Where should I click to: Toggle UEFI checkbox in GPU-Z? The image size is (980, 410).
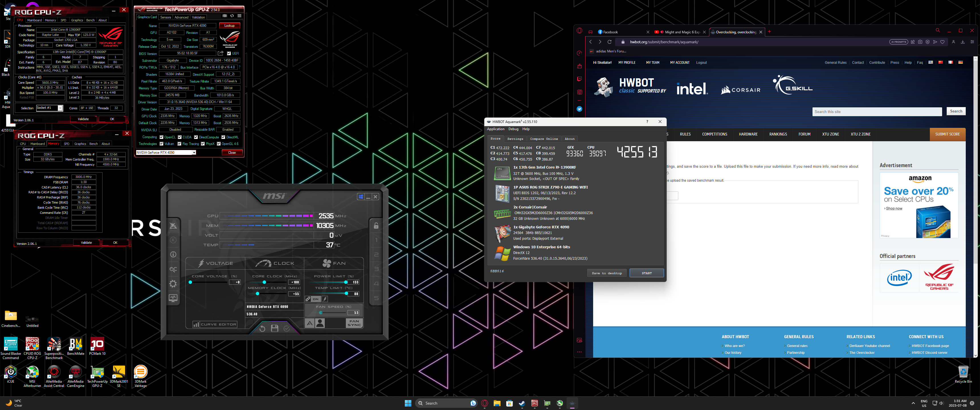tap(229, 53)
